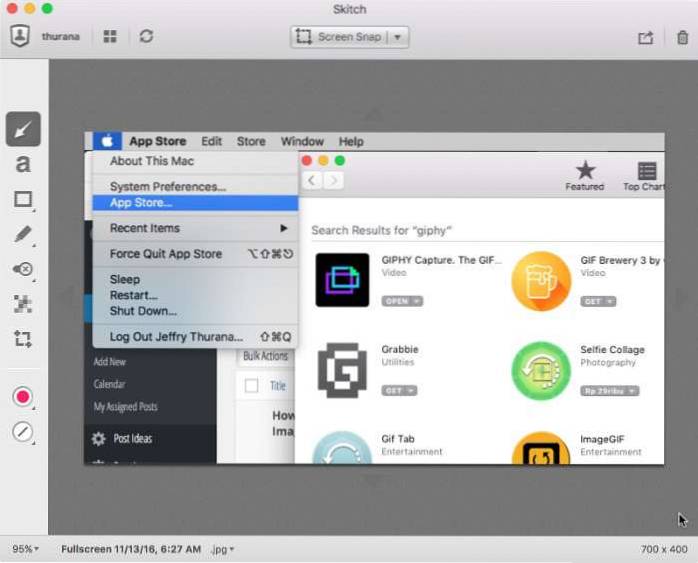Open the Selfie Collage title link
698x563 pixels.
pyautogui.click(x=612, y=350)
